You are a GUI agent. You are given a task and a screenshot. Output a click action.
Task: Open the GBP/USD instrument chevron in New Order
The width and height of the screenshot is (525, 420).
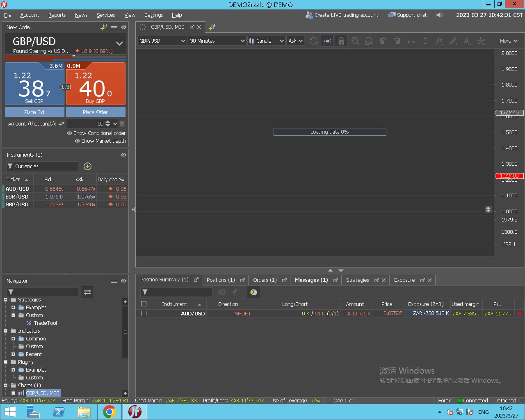coord(119,43)
